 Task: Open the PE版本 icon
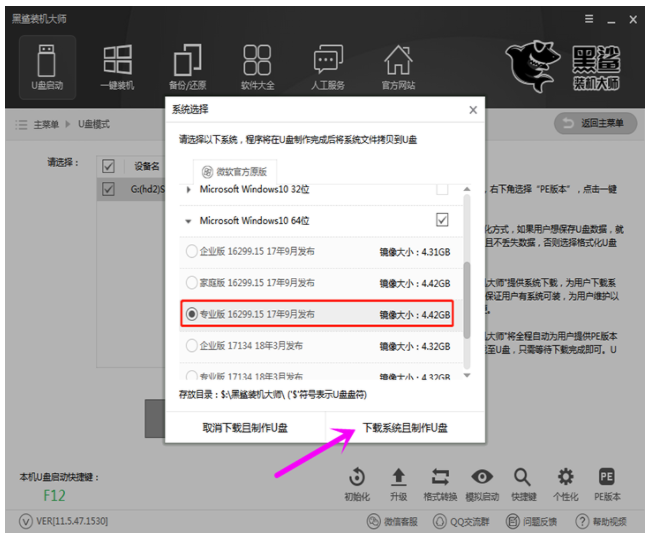606,483
